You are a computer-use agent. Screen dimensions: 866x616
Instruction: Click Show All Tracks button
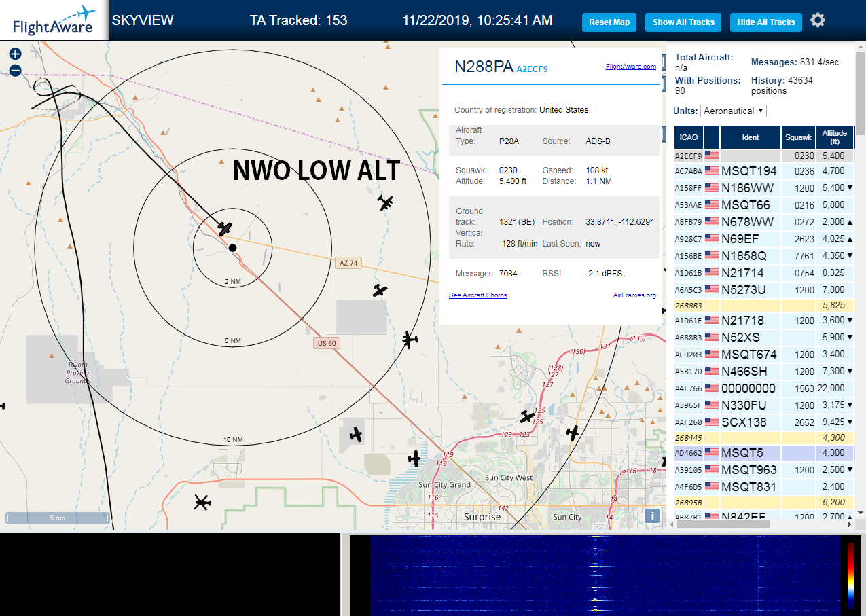click(683, 22)
